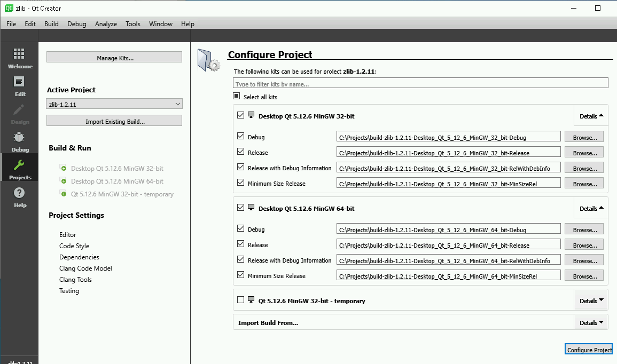
Task: Browse for the 32-bit Release build directory
Action: click(584, 152)
